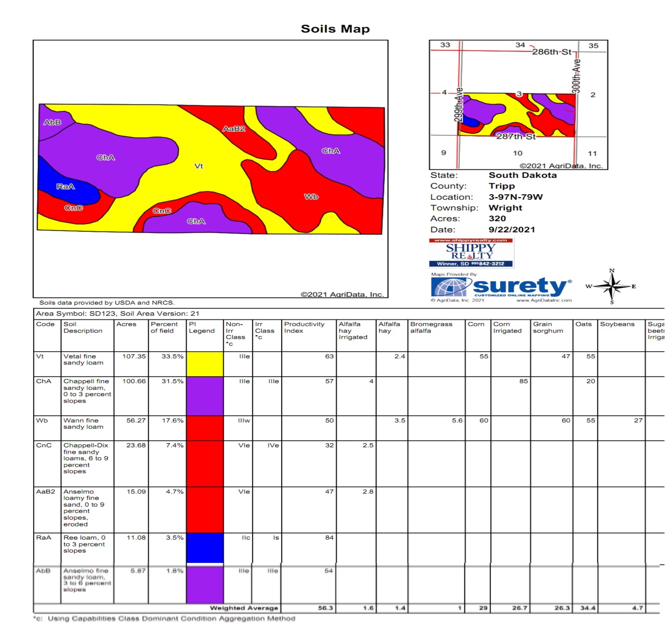Click the www.AgriDataInc.com link text
The width and height of the screenshot is (672, 626).
544,300
